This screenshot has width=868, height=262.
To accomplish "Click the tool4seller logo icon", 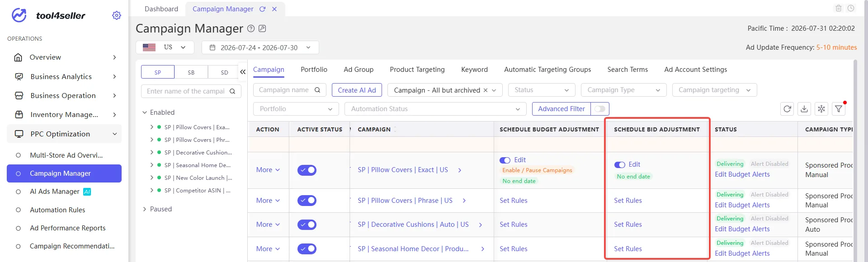I will pos(19,15).
